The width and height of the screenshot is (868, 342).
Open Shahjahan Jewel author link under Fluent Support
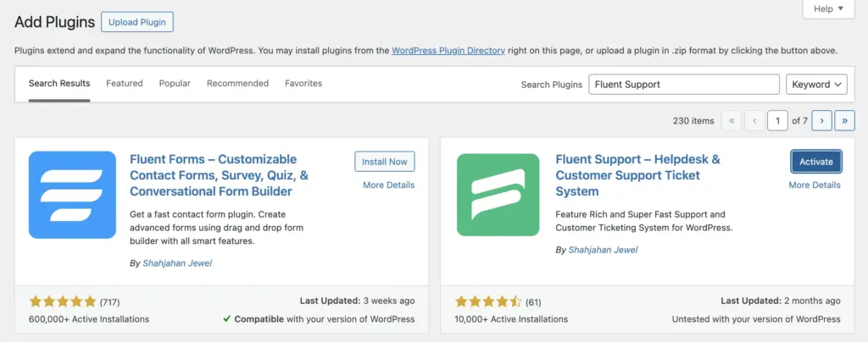(x=603, y=250)
